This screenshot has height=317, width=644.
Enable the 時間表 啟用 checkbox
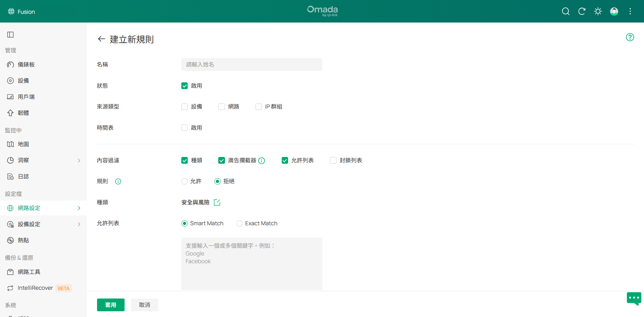coord(184,128)
